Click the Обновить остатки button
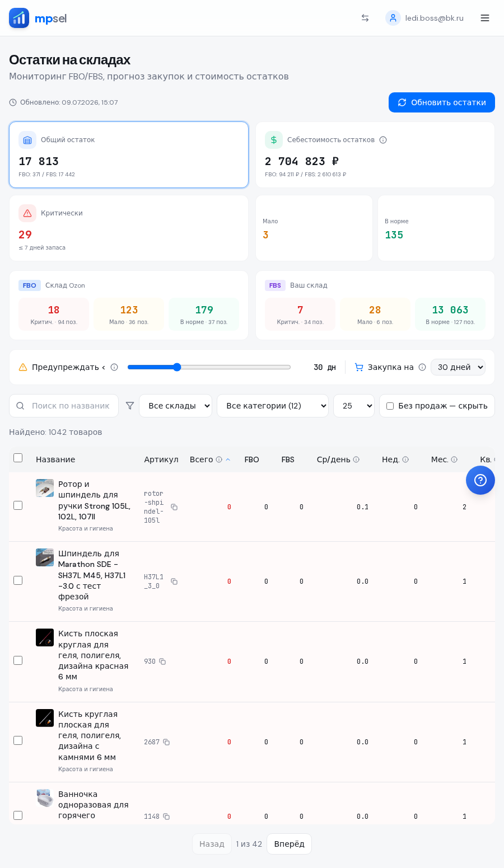Viewport: 504px width, 868px height. pyautogui.click(x=442, y=102)
